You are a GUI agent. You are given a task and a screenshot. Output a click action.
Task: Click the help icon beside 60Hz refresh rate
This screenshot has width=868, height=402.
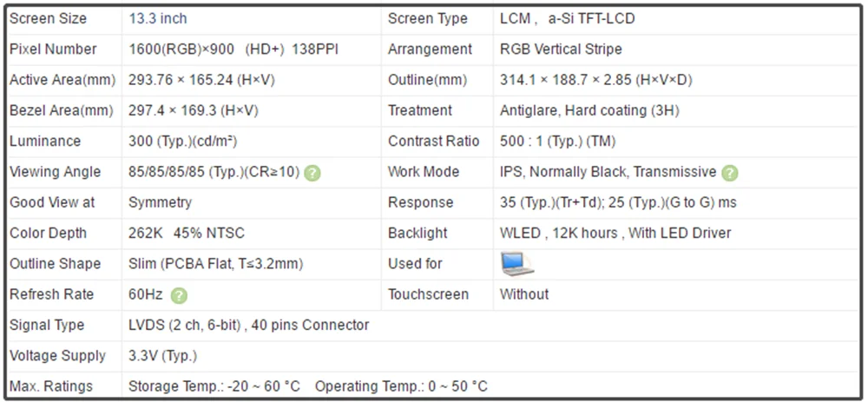[x=179, y=295]
